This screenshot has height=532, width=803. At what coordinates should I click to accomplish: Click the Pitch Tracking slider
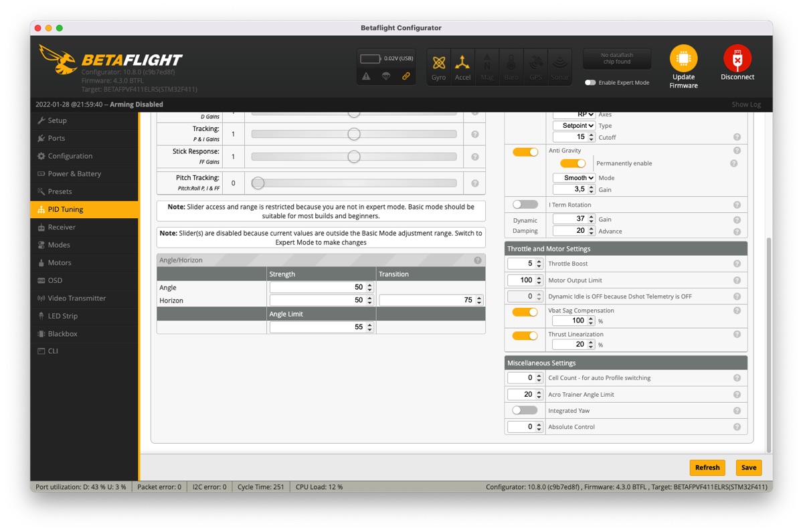[354, 183]
